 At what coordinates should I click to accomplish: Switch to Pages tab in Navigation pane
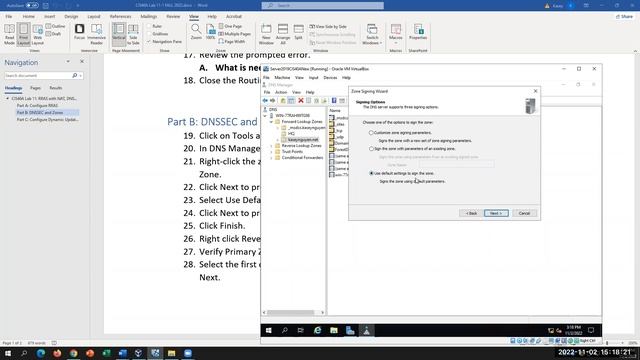point(35,88)
